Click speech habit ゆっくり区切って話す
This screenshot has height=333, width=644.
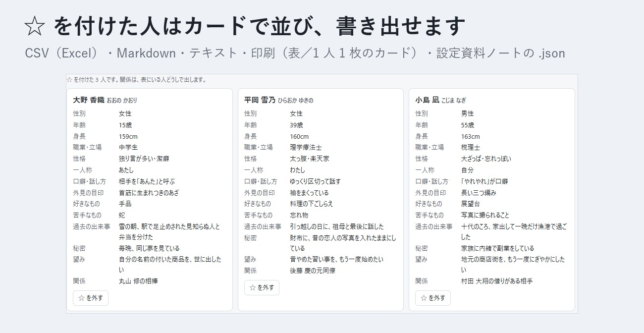click(315, 181)
